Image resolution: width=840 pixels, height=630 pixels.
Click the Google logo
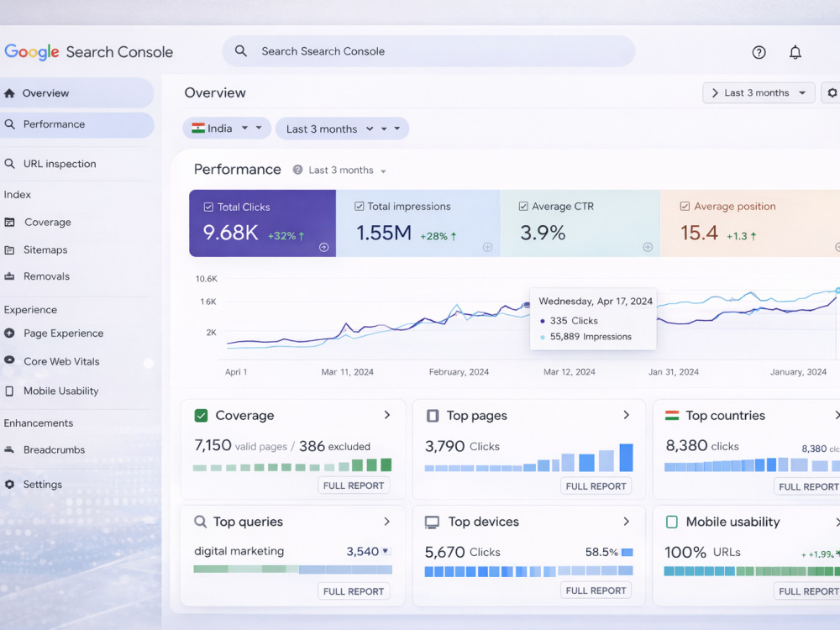32,52
